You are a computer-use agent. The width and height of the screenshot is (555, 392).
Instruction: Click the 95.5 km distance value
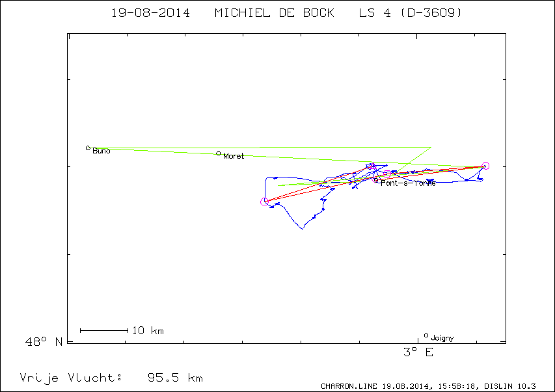click(175, 378)
